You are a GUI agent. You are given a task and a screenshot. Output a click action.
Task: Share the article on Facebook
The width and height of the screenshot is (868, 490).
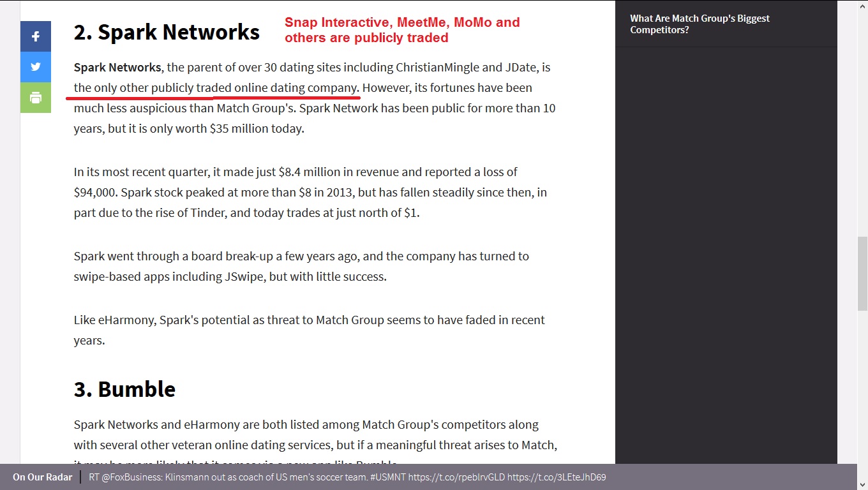click(x=36, y=36)
